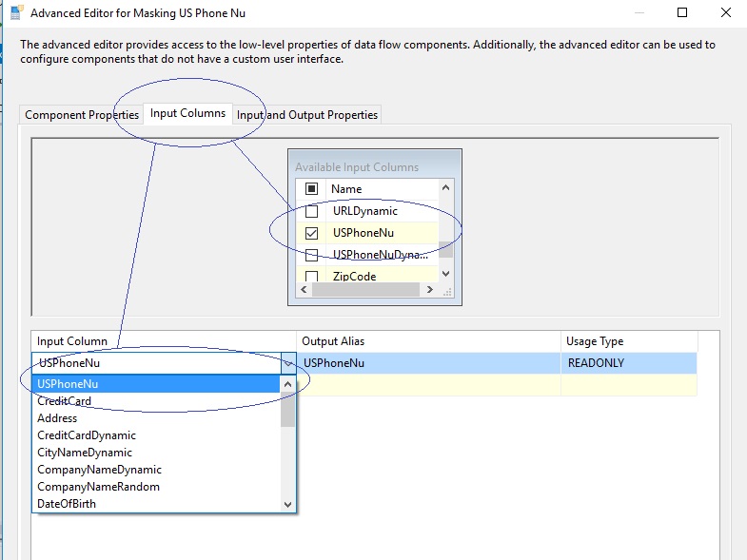The width and height of the screenshot is (747, 560).
Task: Check the ZipCode column checkbox
Action: (311, 276)
